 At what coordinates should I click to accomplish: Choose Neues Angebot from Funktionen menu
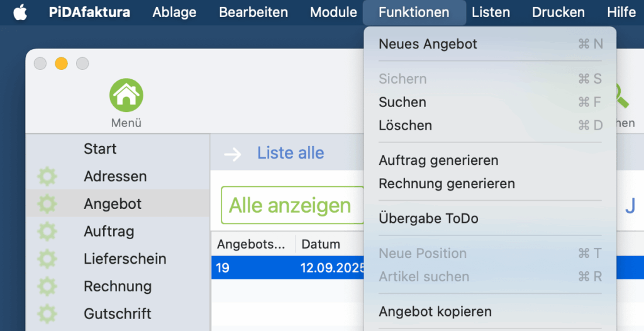pyautogui.click(x=428, y=44)
